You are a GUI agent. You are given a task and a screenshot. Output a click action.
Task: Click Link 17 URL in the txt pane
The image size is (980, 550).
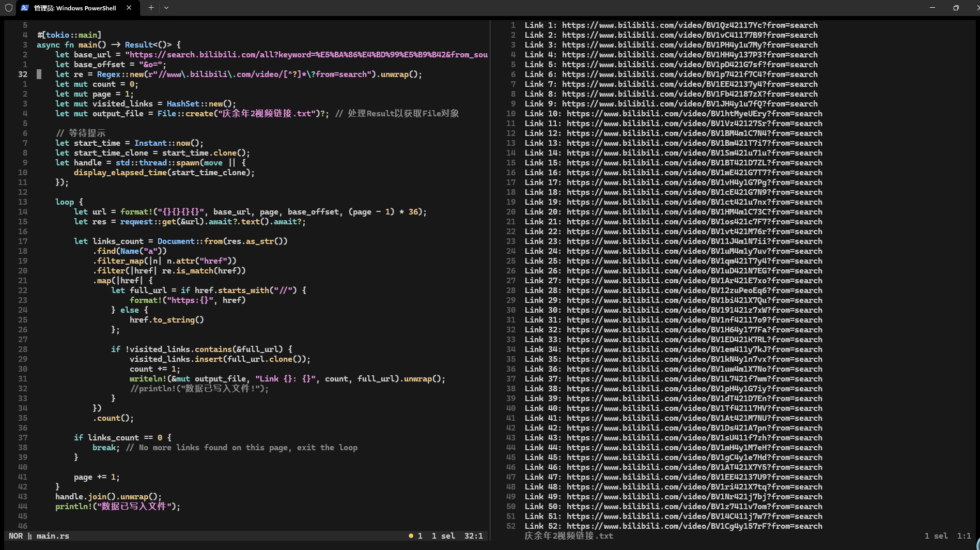(x=694, y=182)
